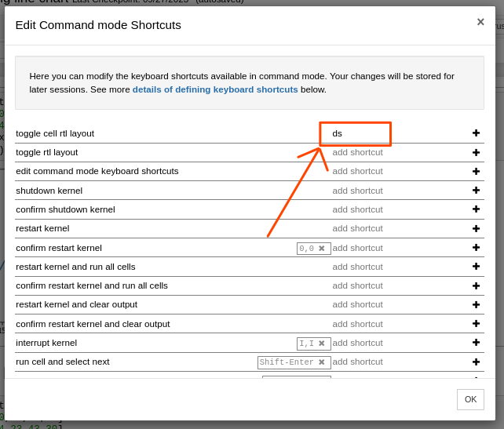Click plus icon beside shutdown kernel
Viewport: 504px width, 429px height.
pyautogui.click(x=476, y=191)
